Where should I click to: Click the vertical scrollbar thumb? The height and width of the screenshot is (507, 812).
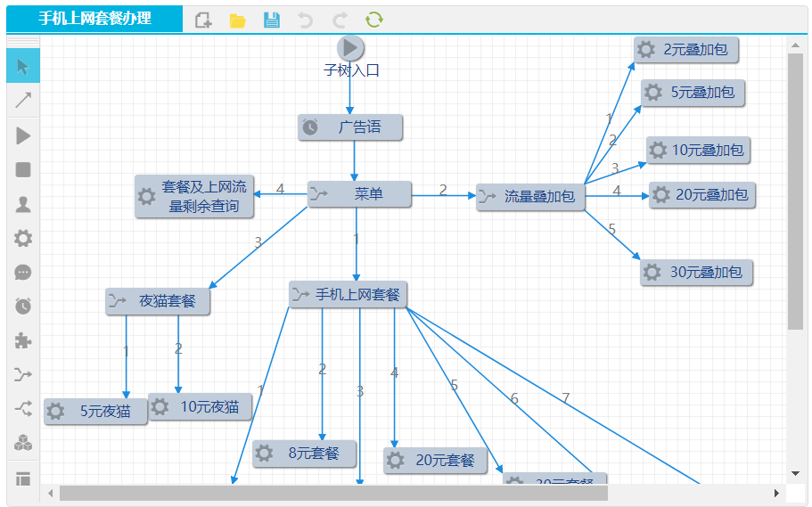pos(795,192)
